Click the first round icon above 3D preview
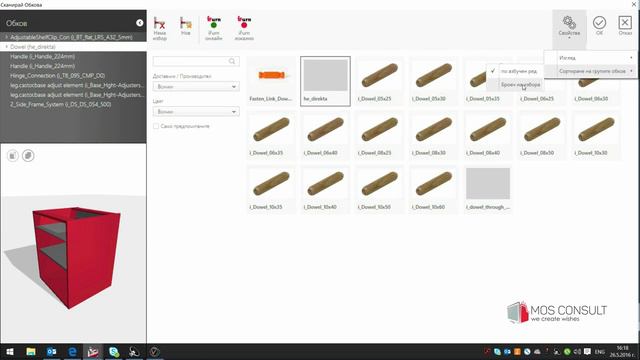Image resolution: width=640 pixels, height=360 pixels. click(x=13, y=156)
